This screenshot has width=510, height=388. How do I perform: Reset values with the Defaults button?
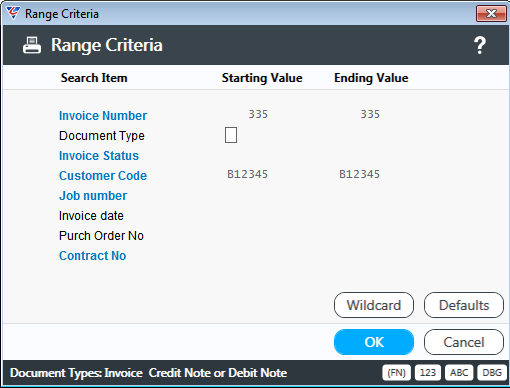coord(464,305)
